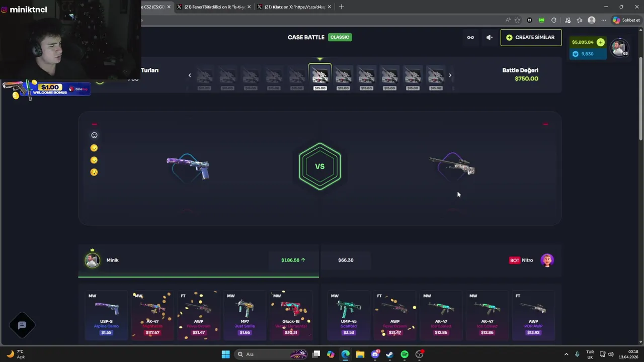Screen dimensions: 644x362
Task: Send the second yellow emoji reaction
Action: [94, 160]
